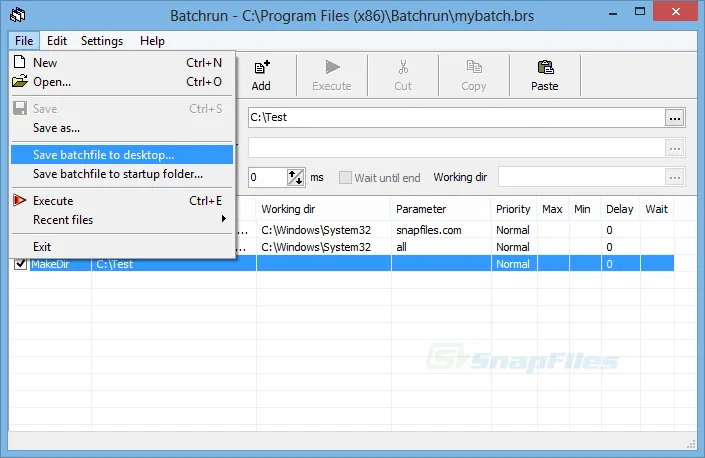Click the Batchrun app icon in title bar
This screenshot has height=458, width=705.
pos(18,15)
